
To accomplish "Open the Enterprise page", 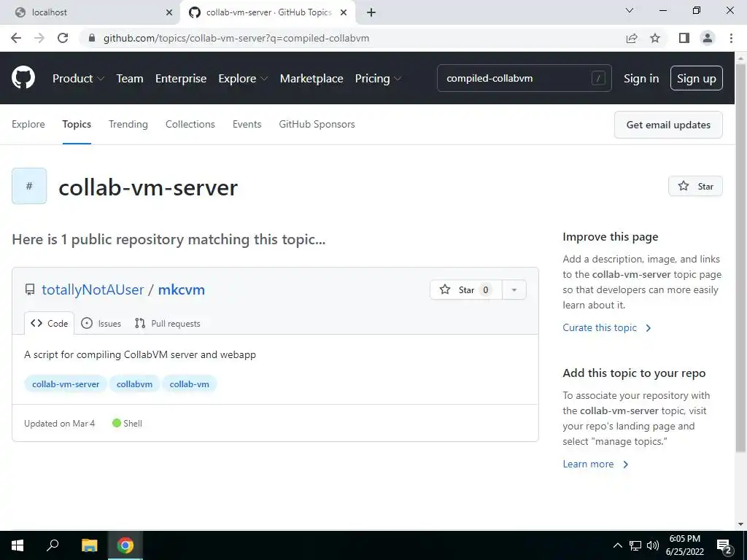I will [181, 79].
